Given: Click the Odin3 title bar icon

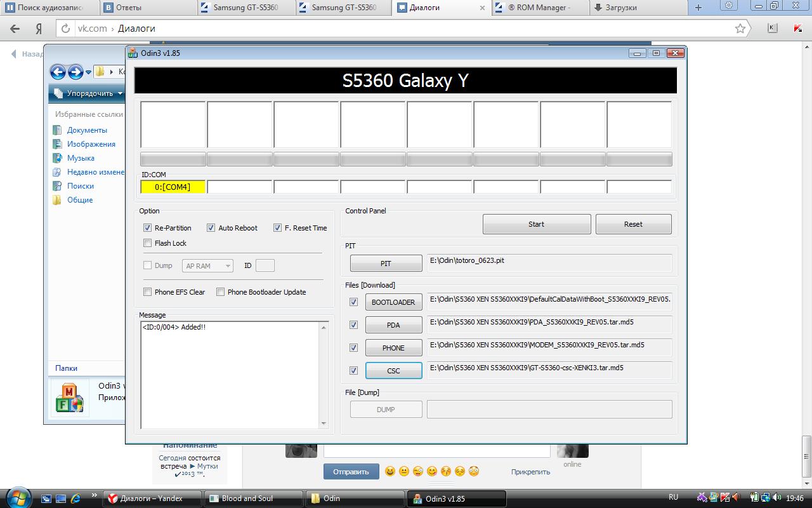Looking at the screenshot, I should point(133,53).
